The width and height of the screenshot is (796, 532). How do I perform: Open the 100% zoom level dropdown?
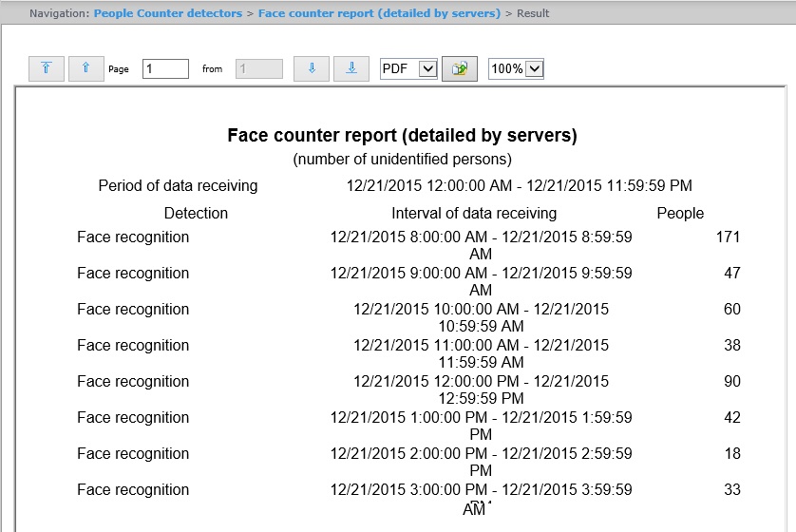pyautogui.click(x=516, y=68)
